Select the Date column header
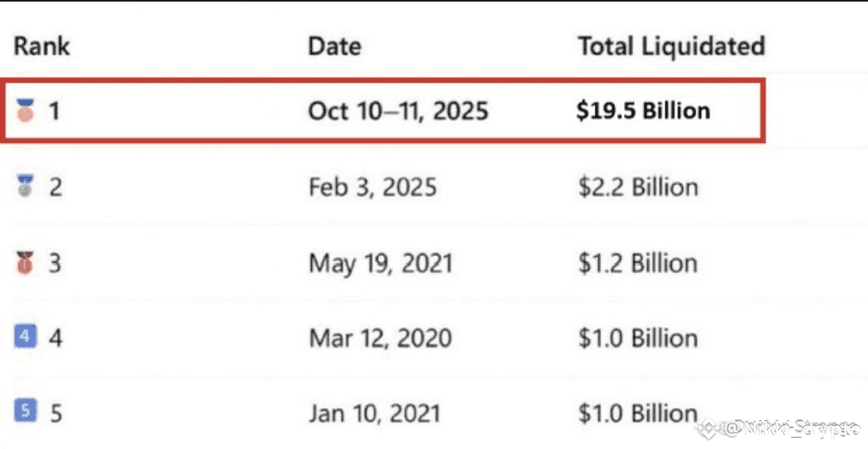The width and height of the screenshot is (868, 449). (x=334, y=46)
